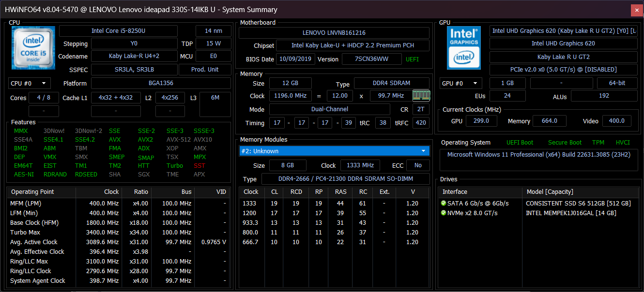Image resolution: width=644 pixels, height=292 pixels.
Task: Click the Turbo feature flag
Action: coord(175,166)
